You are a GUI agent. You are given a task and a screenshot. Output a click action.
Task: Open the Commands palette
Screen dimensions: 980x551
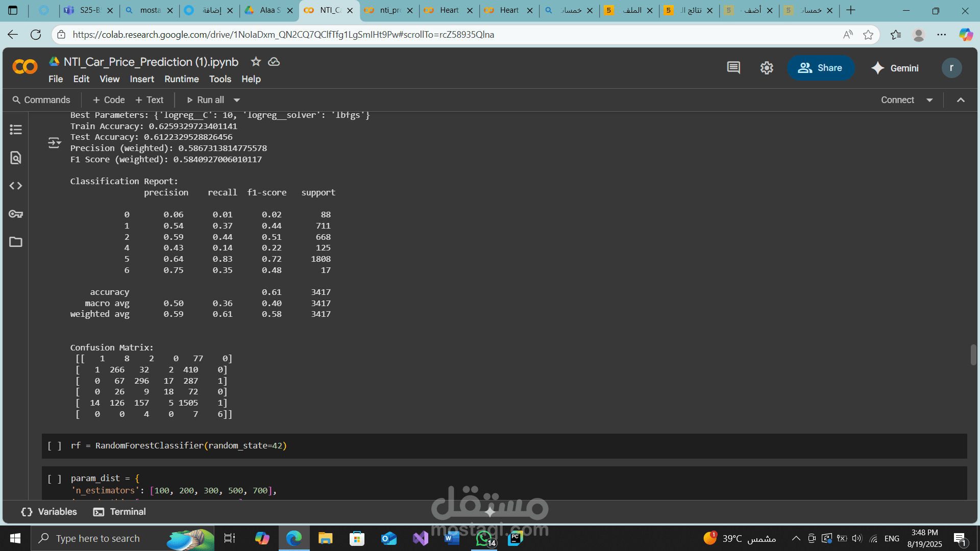click(41, 100)
